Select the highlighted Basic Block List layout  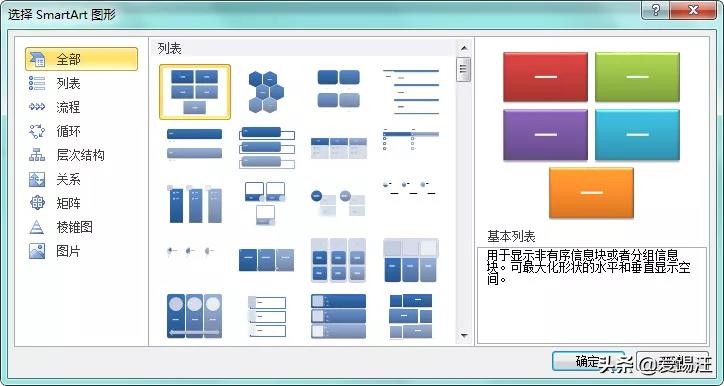click(195, 92)
